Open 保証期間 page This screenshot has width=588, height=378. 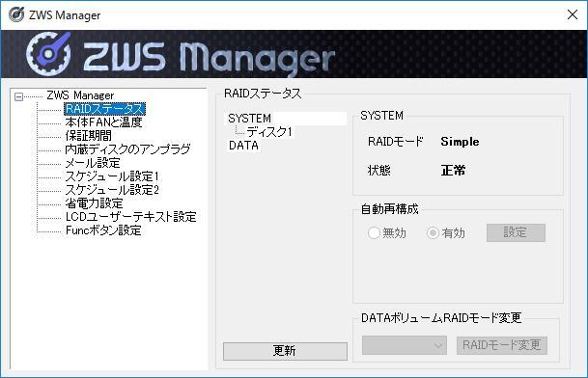88,136
